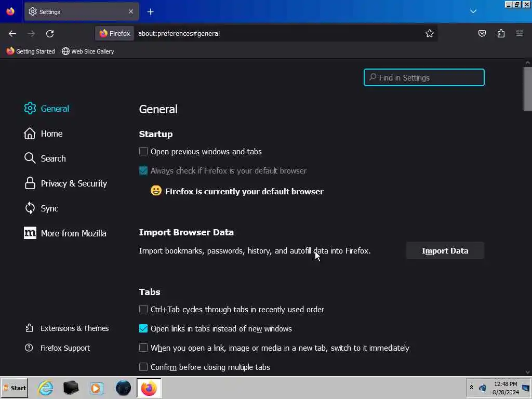Click the magnifier Search icon in sidebar
The image size is (532, 399).
30,158
